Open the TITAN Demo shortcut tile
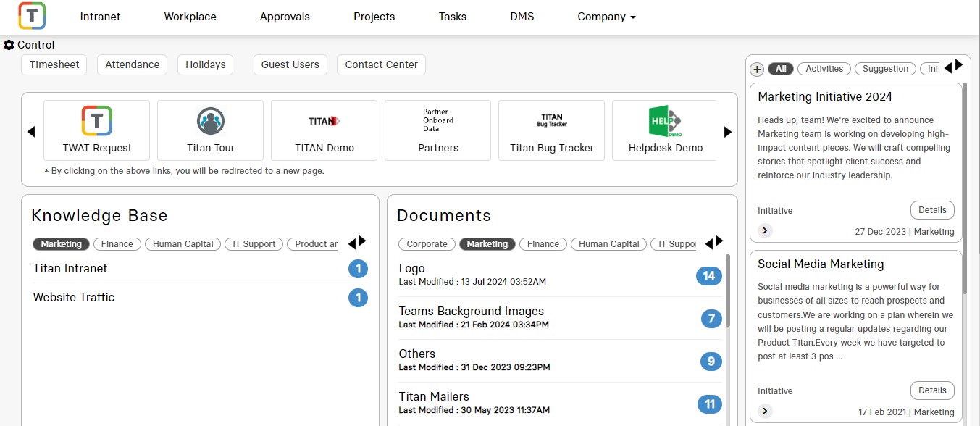The width and height of the screenshot is (980, 426). 324,130
